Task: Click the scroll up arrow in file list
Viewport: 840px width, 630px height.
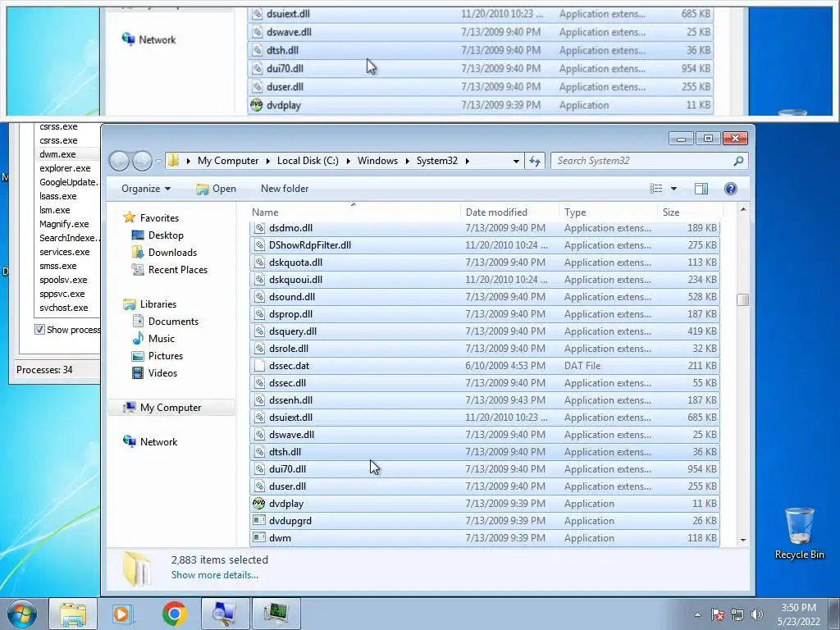Action: click(742, 209)
